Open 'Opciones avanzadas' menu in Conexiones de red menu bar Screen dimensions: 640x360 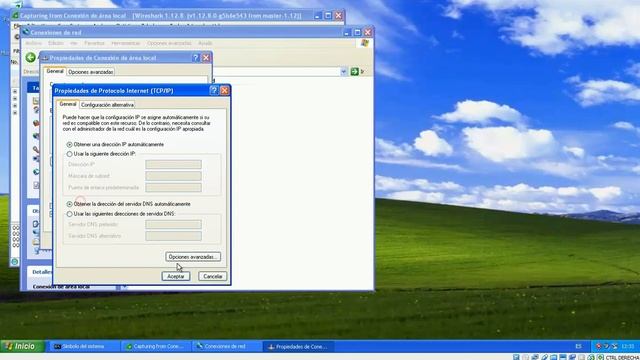(x=169, y=43)
